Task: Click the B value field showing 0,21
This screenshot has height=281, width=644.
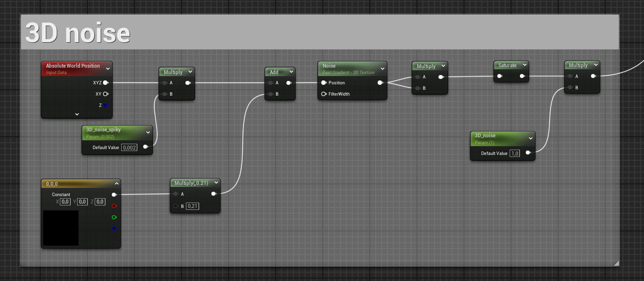Action: point(192,206)
